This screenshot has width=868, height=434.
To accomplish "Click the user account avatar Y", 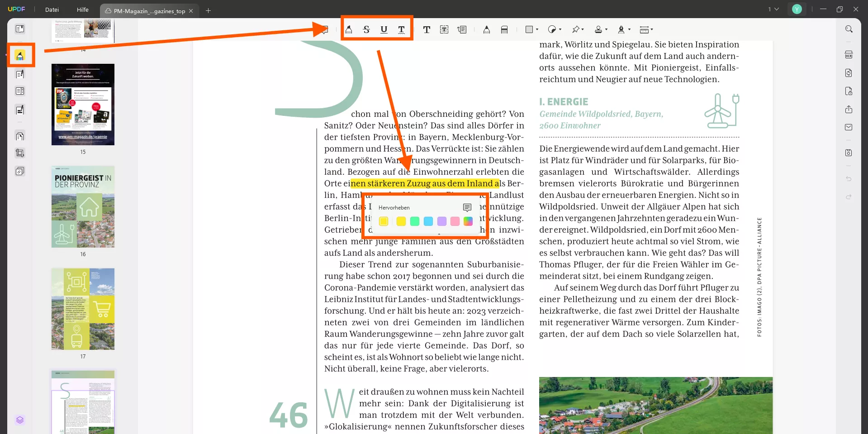I will click(797, 9).
